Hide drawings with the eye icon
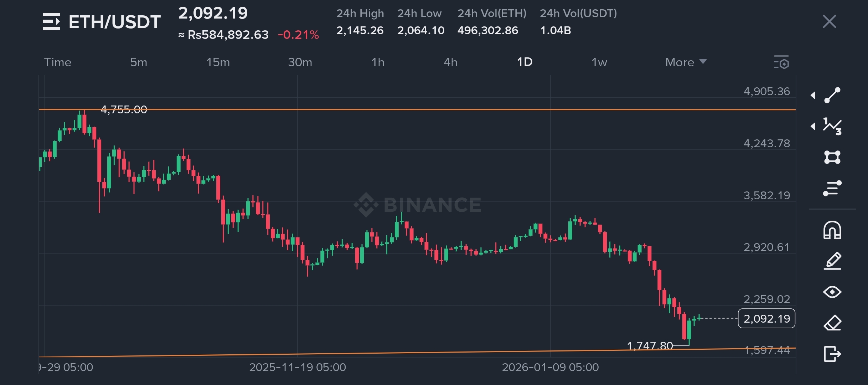The width and height of the screenshot is (868, 385). [x=832, y=292]
